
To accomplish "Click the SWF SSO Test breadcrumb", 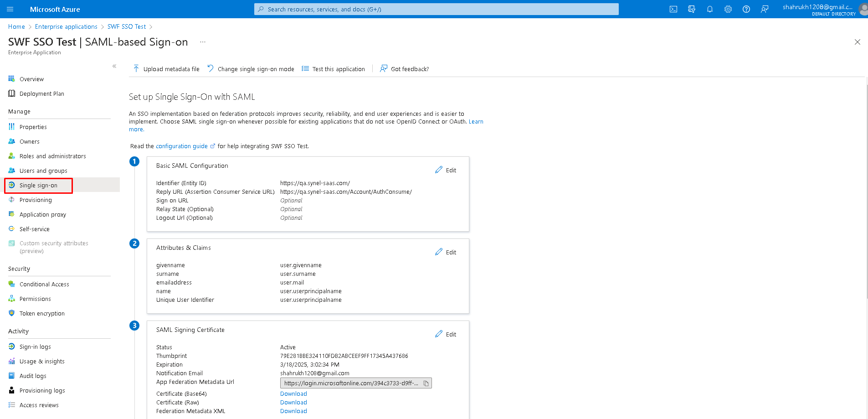I will click(x=127, y=26).
